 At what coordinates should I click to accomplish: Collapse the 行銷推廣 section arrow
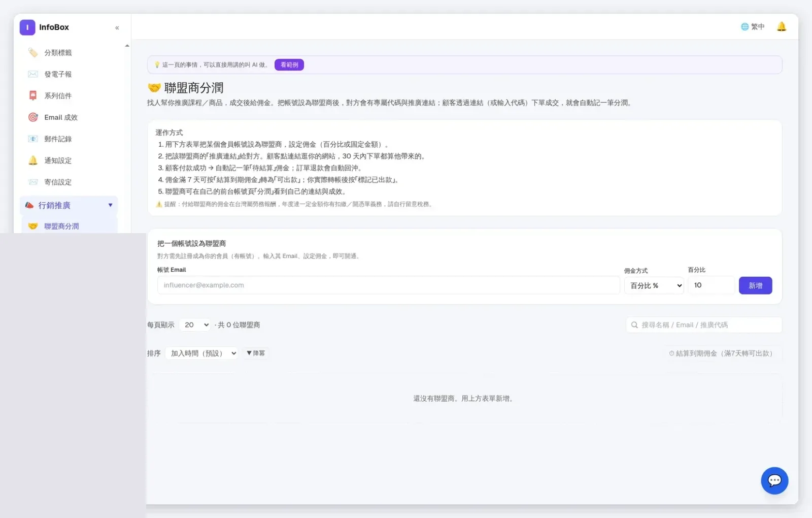[110, 205]
